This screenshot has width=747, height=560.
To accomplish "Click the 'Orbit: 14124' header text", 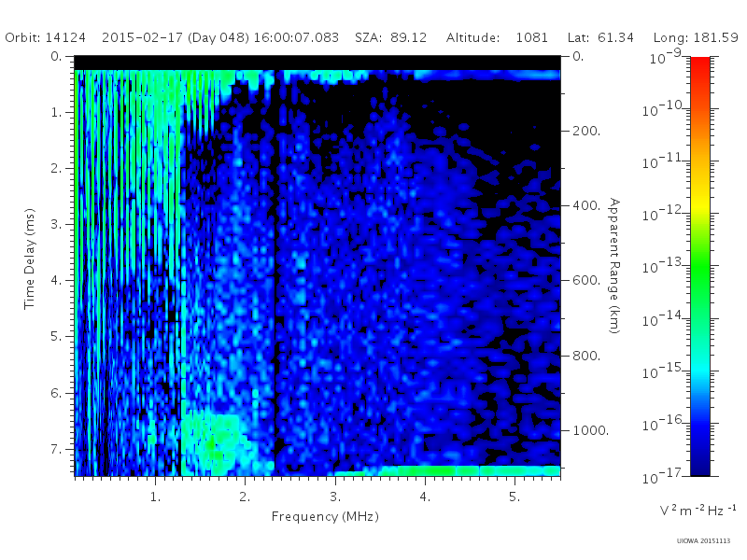I will point(45,37).
